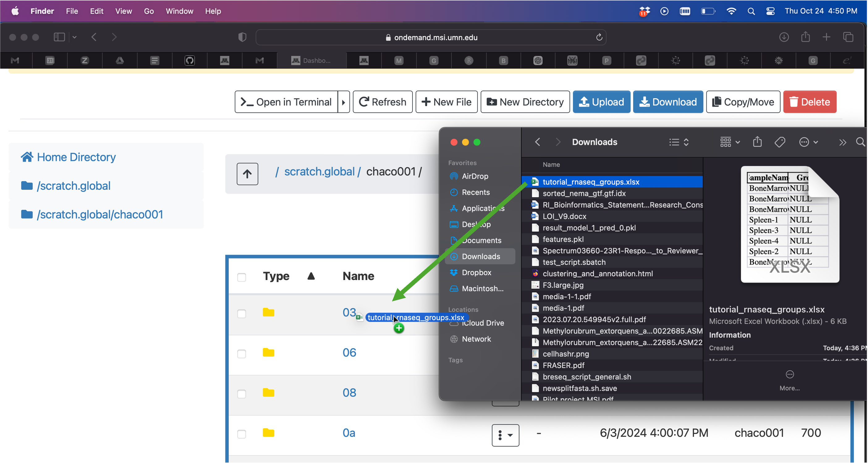Image resolution: width=868 pixels, height=463 pixels.
Task: Check the box for folder 03
Action: click(242, 314)
